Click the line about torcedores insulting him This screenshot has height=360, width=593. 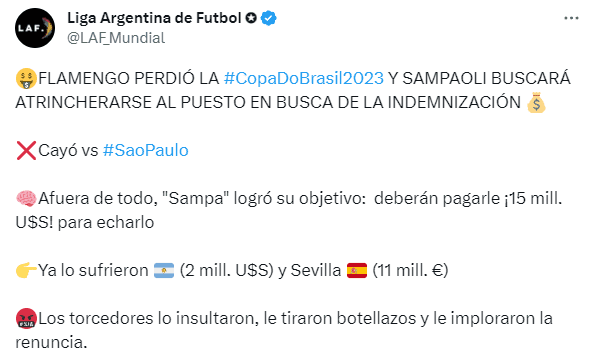(284, 330)
